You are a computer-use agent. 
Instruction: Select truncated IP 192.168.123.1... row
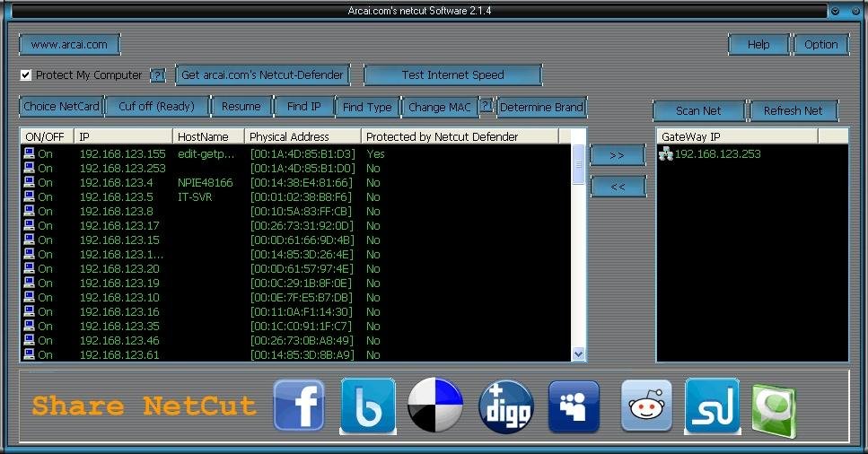coord(121,255)
